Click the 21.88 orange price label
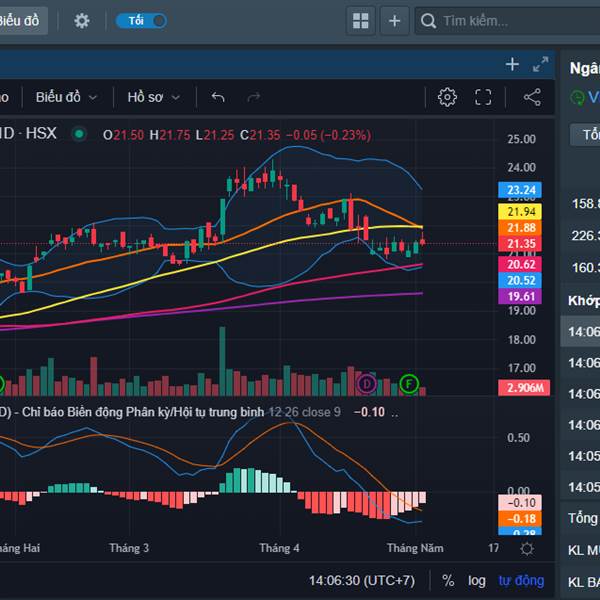This screenshot has height=600, width=600. [x=520, y=228]
